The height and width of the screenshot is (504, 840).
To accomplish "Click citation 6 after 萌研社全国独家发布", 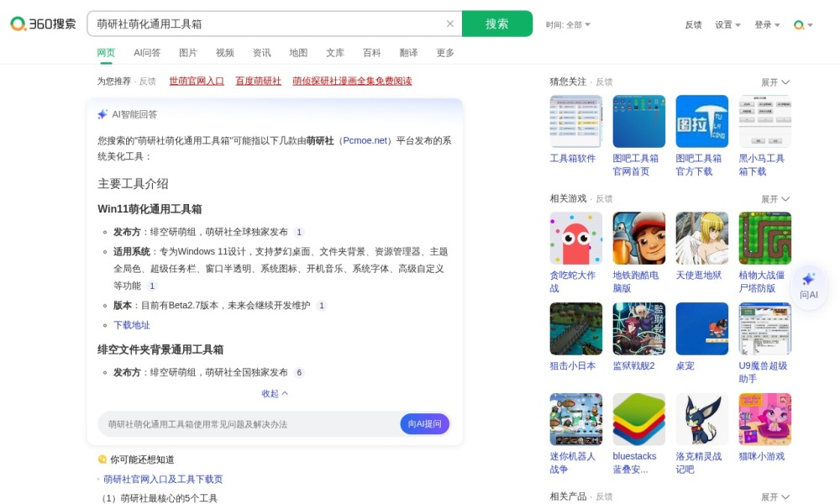I will click(x=300, y=372).
